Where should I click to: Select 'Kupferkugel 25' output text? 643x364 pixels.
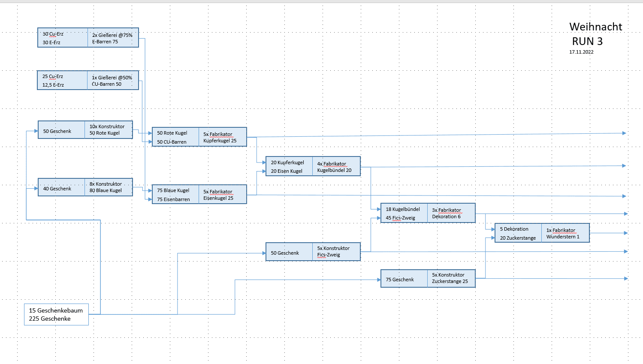[220, 141]
